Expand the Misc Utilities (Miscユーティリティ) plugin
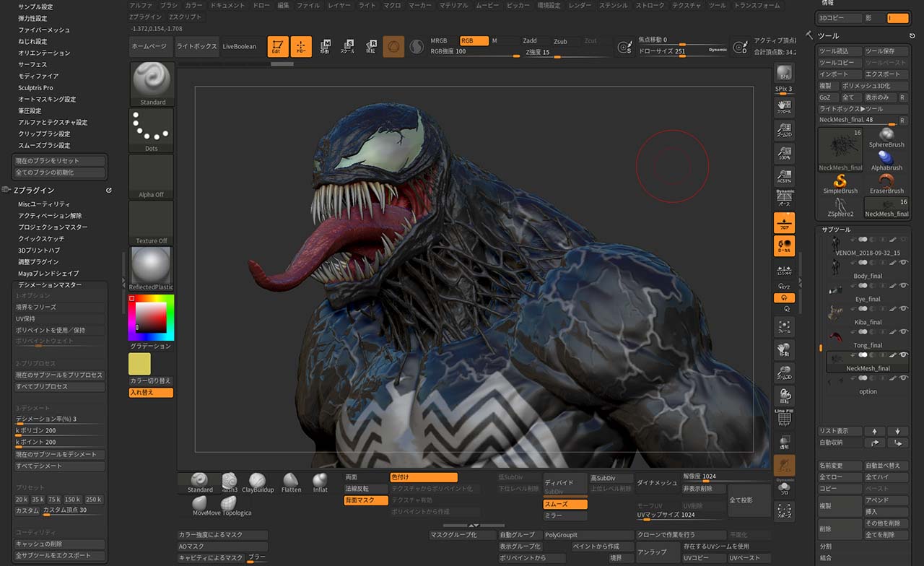The image size is (924, 566). tap(44, 204)
